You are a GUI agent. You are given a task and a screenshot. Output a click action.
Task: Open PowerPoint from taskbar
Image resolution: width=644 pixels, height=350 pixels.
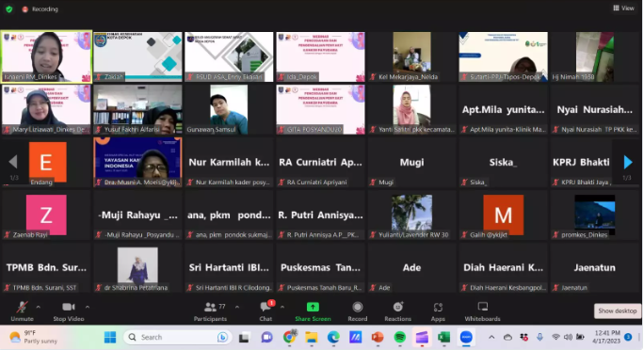pyautogui.click(x=378, y=337)
